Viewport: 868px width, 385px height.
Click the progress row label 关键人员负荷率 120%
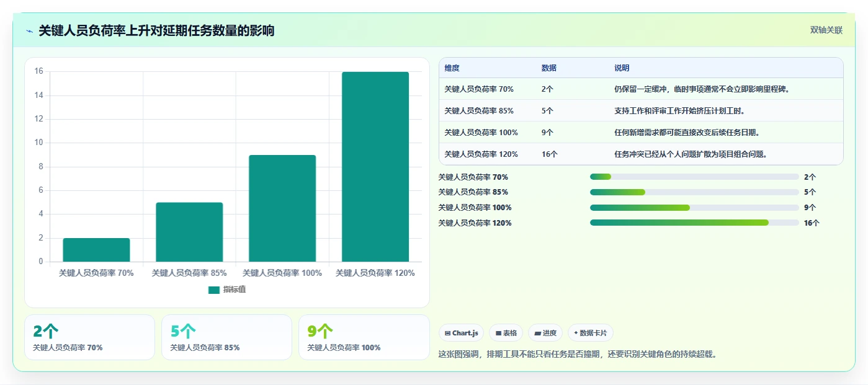click(x=475, y=223)
